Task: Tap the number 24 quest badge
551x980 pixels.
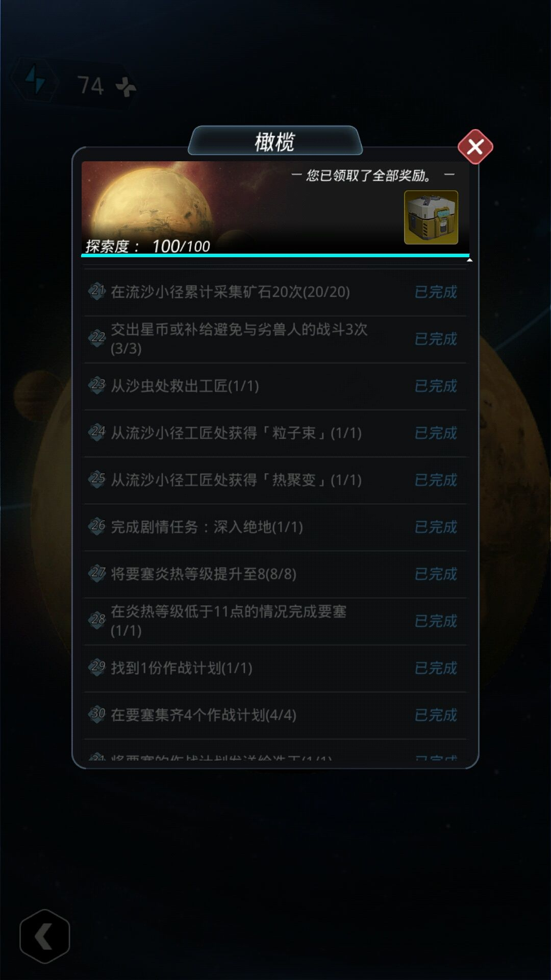Action: [x=97, y=432]
